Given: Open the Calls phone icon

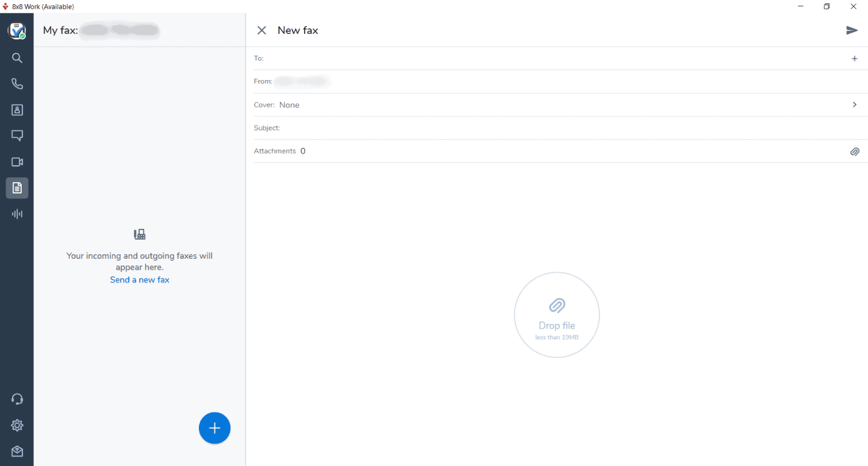Looking at the screenshot, I should click(17, 84).
